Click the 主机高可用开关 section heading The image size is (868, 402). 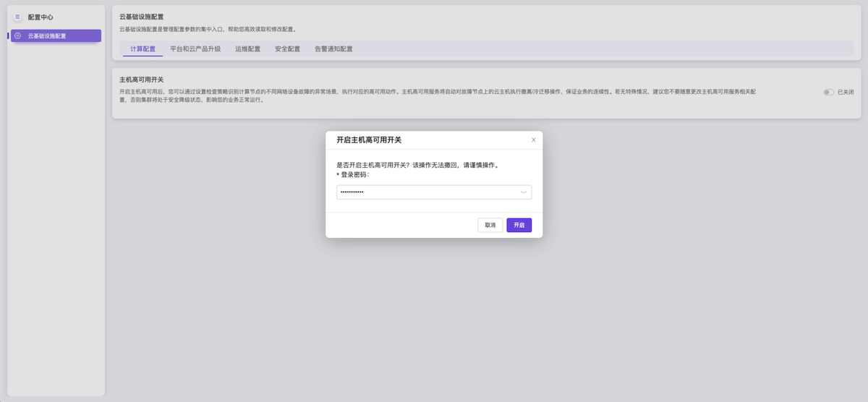pos(141,80)
